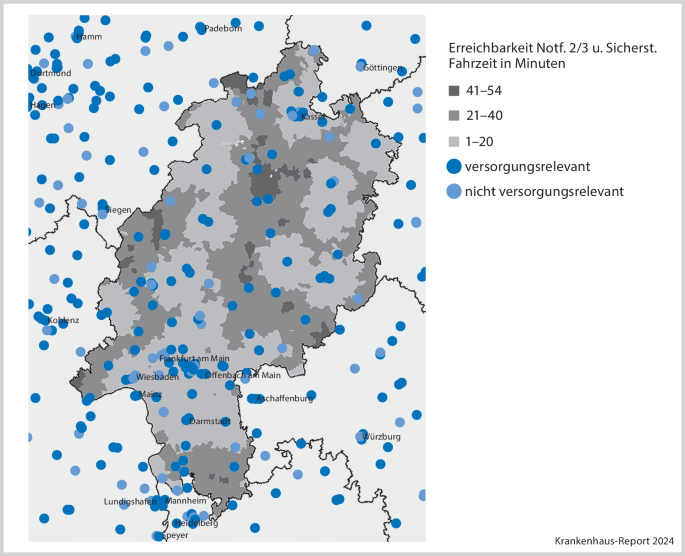Click the light blue nicht versorgungsrelevant legend dot
Screen dimensions: 685x556
(454, 191)
